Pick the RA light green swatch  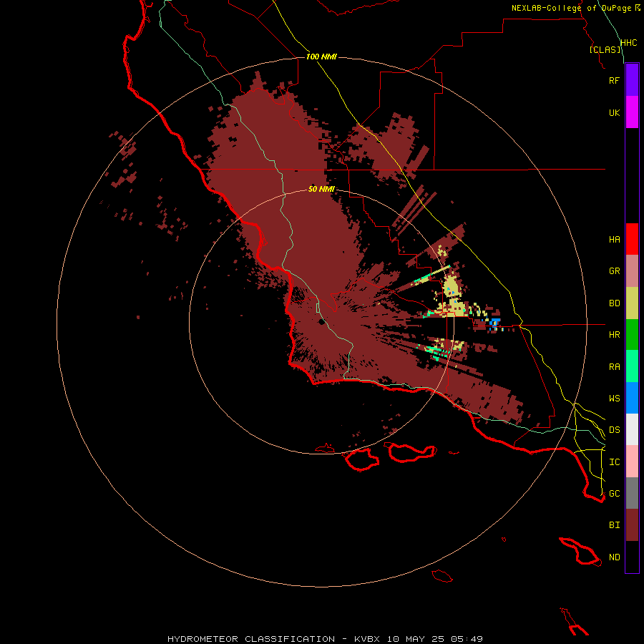(x=632, y=366)
